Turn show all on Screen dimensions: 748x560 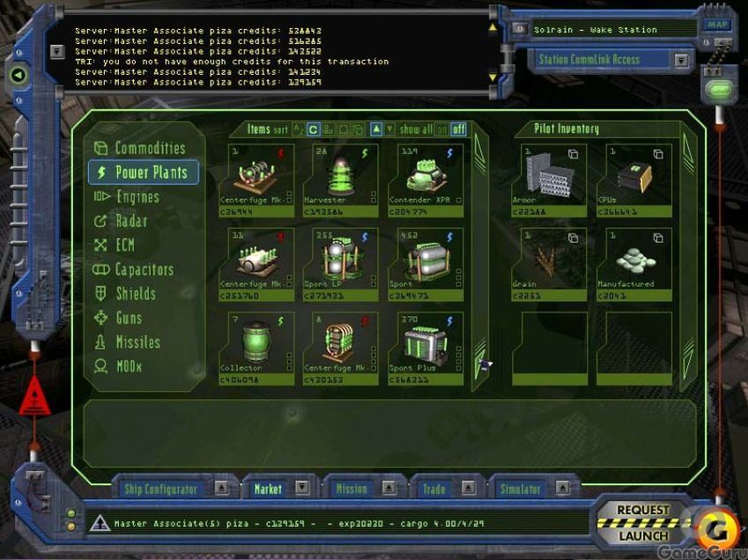(x=441, y=129)
